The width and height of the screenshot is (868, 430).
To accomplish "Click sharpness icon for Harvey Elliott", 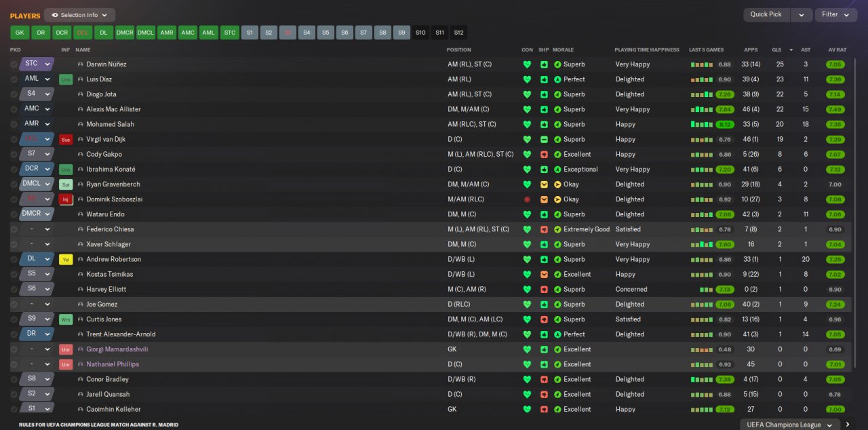I will [544, 290].
